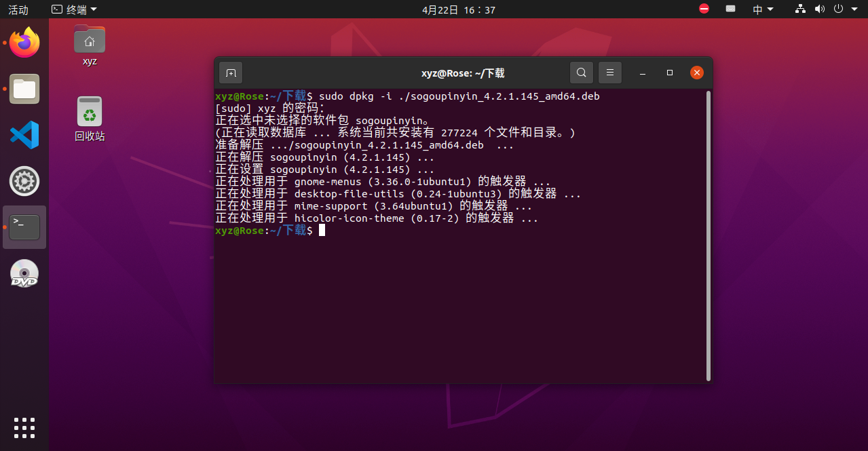Open the 中 input method dropdown
868x451 pixels.
point(763,9)
